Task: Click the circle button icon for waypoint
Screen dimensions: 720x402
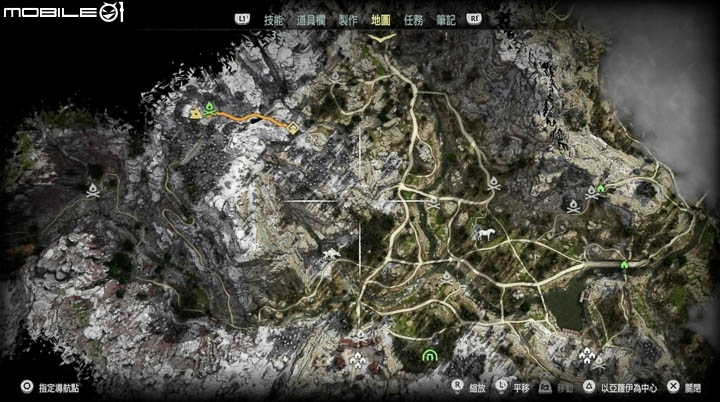Action: (27, 387)
